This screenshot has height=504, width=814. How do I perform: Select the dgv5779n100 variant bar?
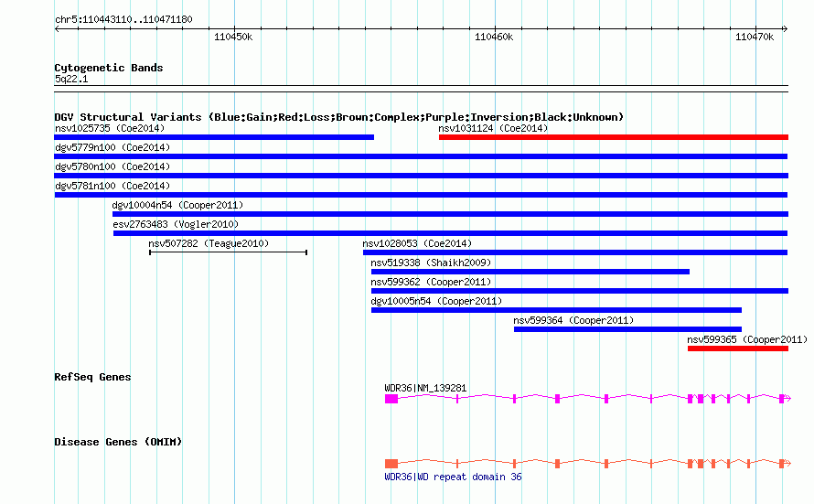(x=421, y=156)
